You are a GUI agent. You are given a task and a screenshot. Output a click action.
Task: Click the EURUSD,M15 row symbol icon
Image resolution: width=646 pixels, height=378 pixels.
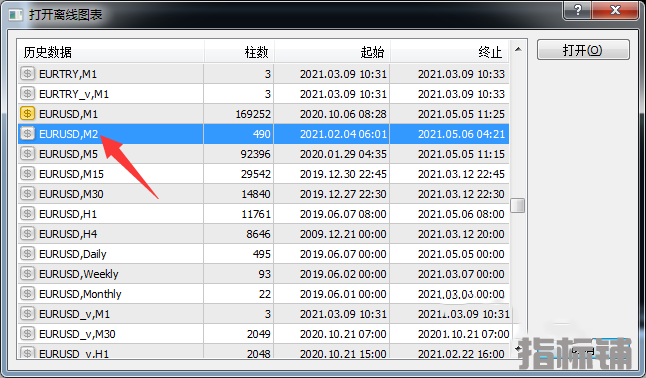[28, 174]
